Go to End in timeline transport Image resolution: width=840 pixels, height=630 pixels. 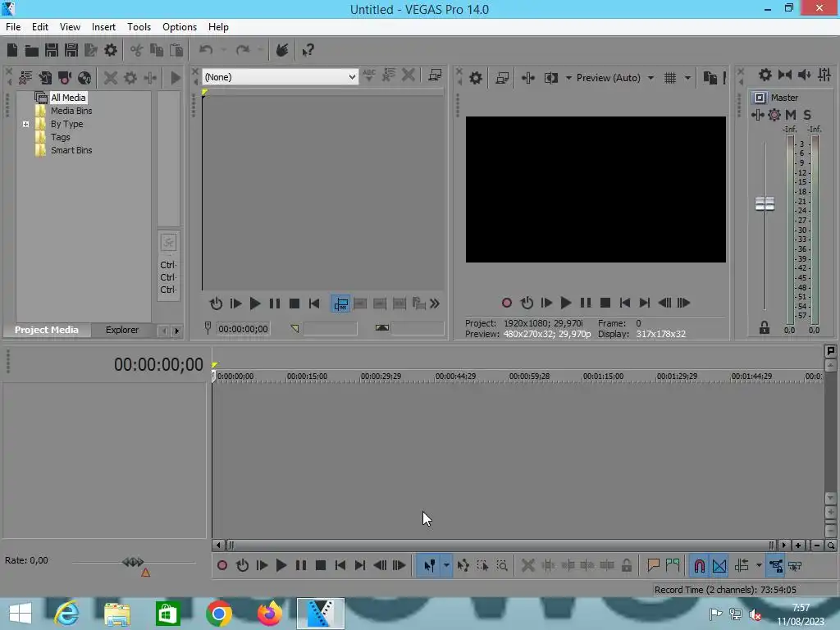[359, 565]
